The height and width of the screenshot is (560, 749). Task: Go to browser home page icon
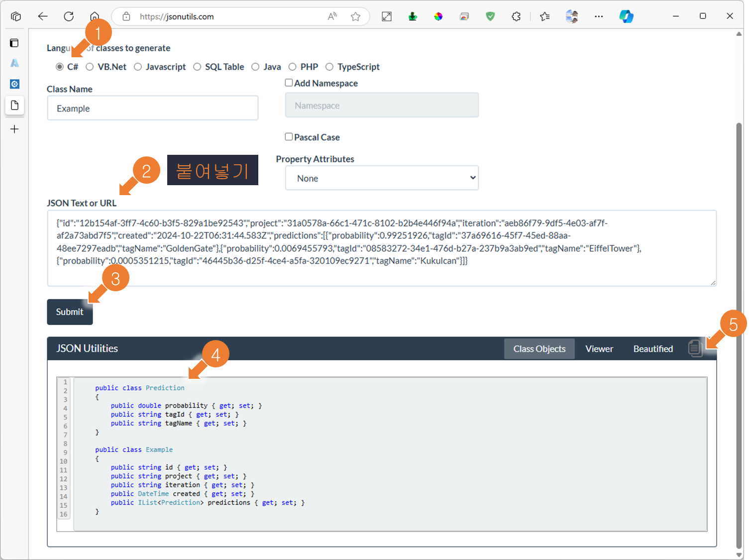95,16
